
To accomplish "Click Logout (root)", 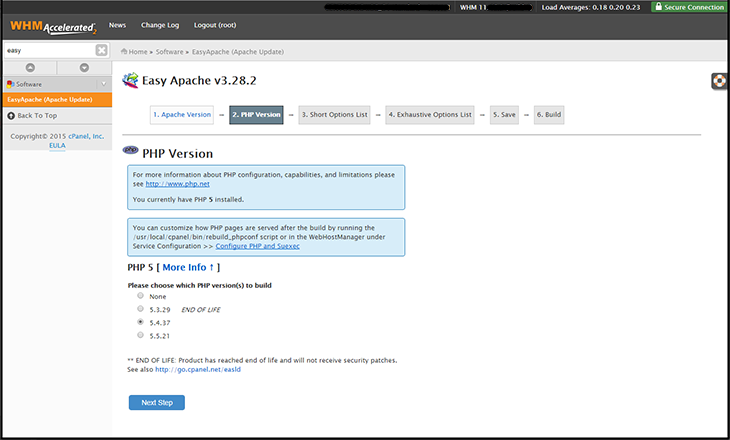I will coord(215,25).
